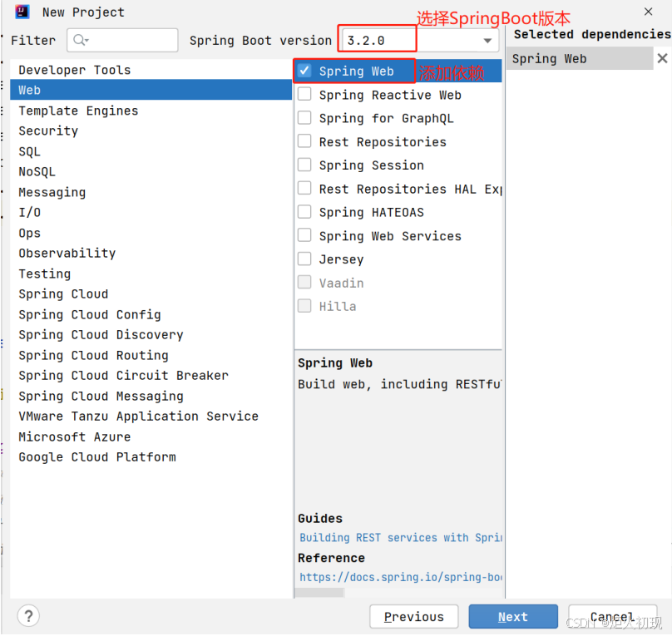Open the help question mark button
The height and width of the screenshot is (636, 672).
(x=28, y=616)
